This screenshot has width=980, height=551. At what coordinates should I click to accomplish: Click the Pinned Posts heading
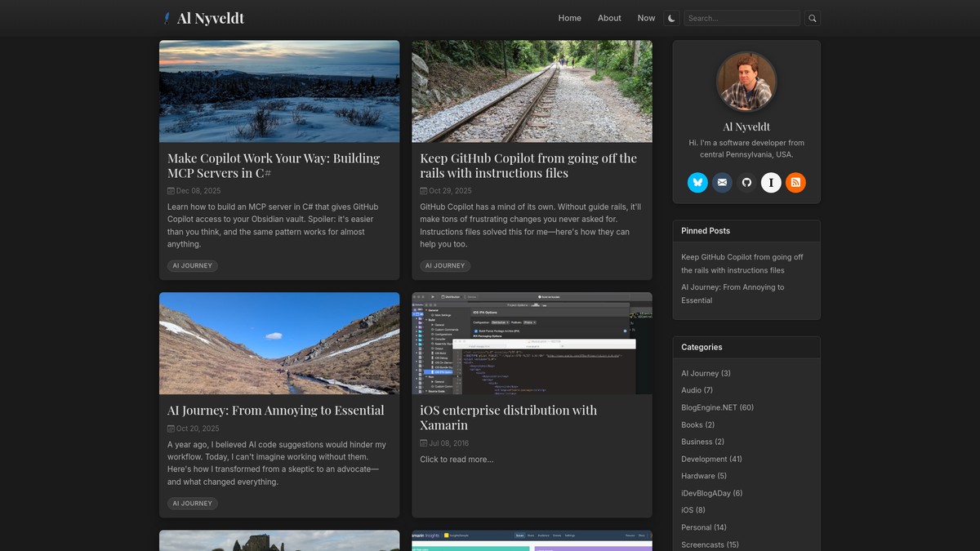click(x=706, y=231)
